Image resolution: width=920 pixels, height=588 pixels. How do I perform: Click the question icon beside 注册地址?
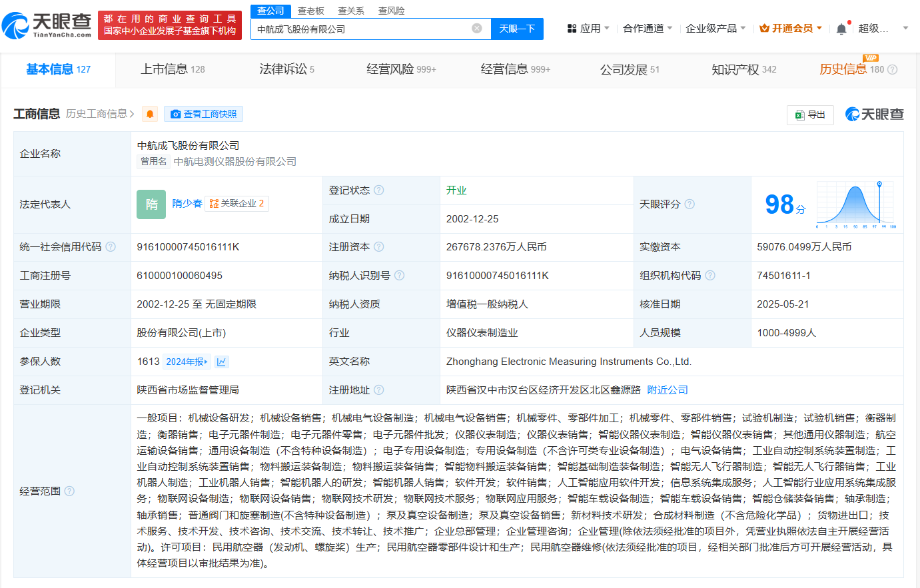click(x=379, y=390)
